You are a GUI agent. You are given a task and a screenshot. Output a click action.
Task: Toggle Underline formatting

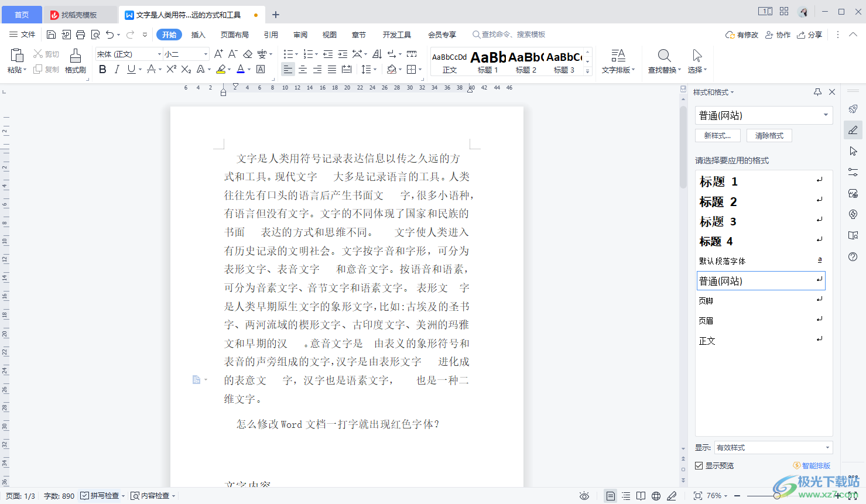[131, 69]
